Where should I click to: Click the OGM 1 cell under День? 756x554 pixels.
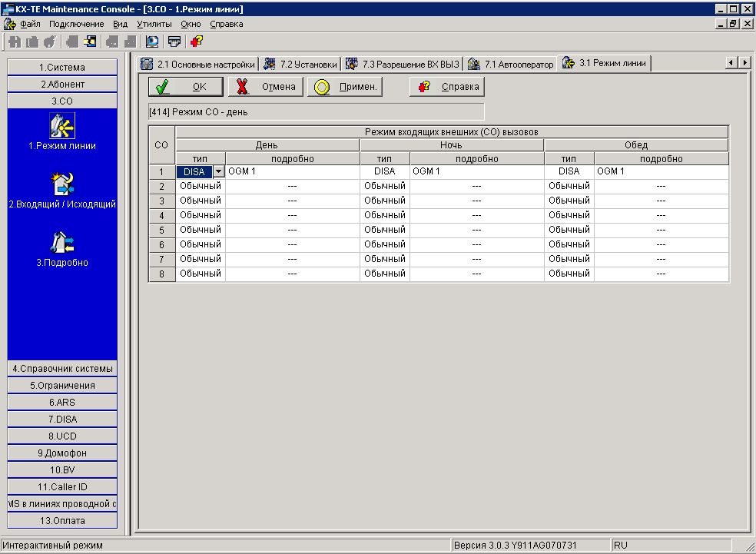(292, 171)
